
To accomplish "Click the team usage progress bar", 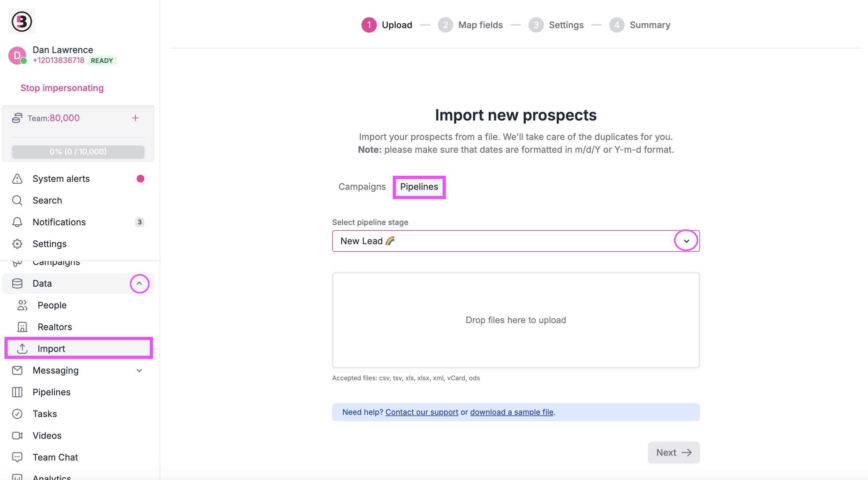I will coord(78,151).
